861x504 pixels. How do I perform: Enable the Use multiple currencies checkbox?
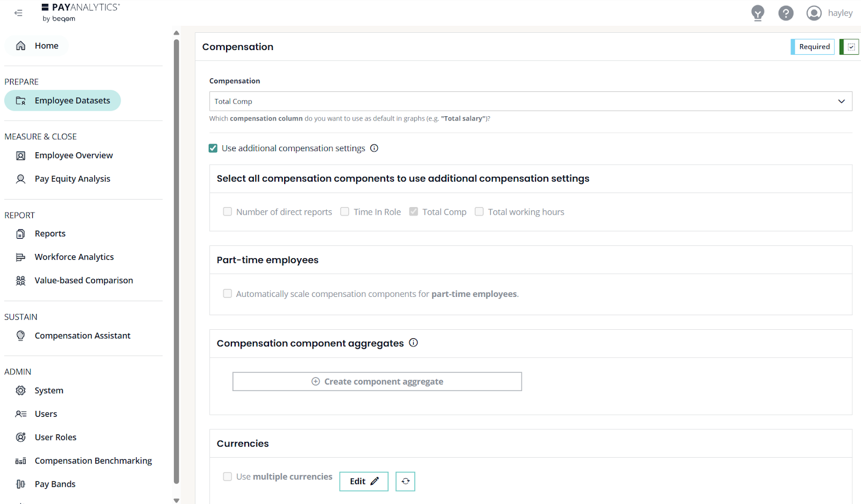[x=228, y=477]
